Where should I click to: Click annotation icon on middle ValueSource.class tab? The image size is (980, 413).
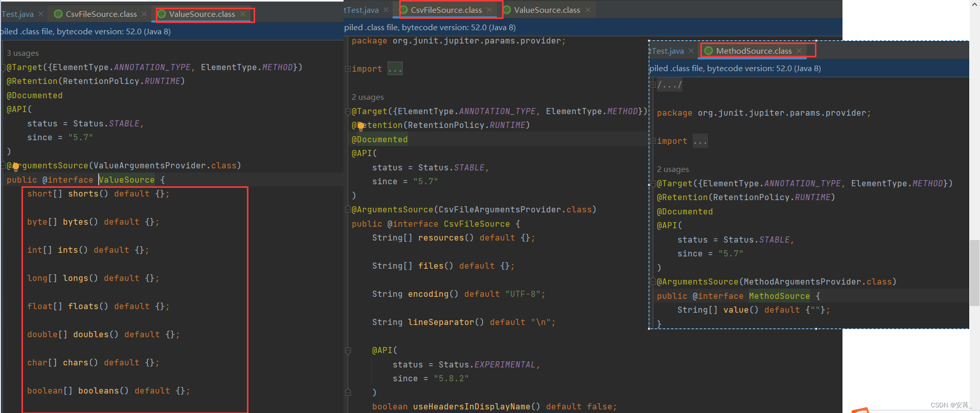pos(507,10)
